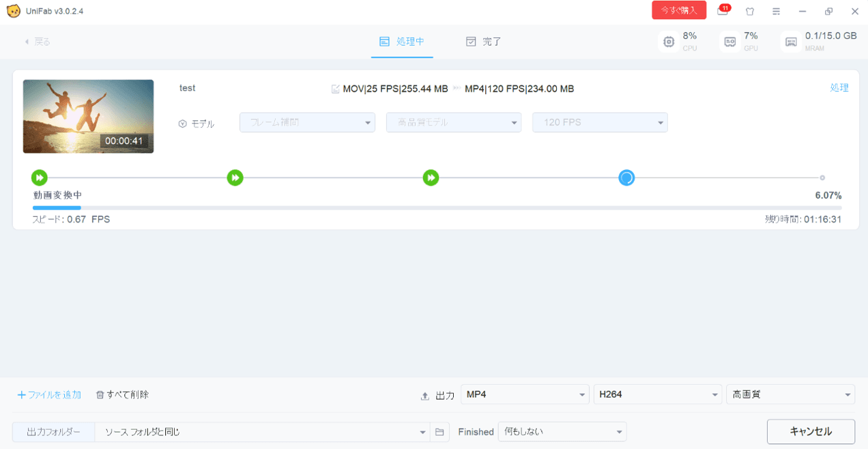Screen dimensions: 868x449
Task: Click the notification icon with red badge
Action: point(723,11)
